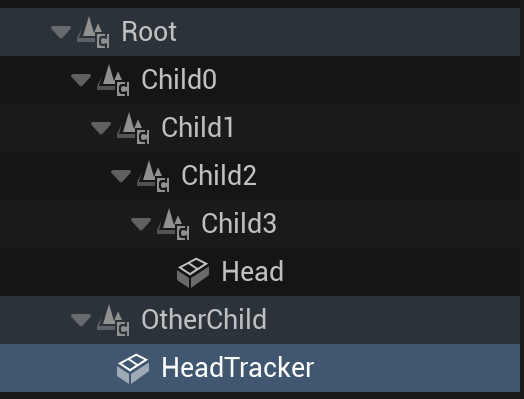Click the Child2 entity group icon
Image resolution: width=524 pixels, height=399 pixels.
[x=153, y=176]
